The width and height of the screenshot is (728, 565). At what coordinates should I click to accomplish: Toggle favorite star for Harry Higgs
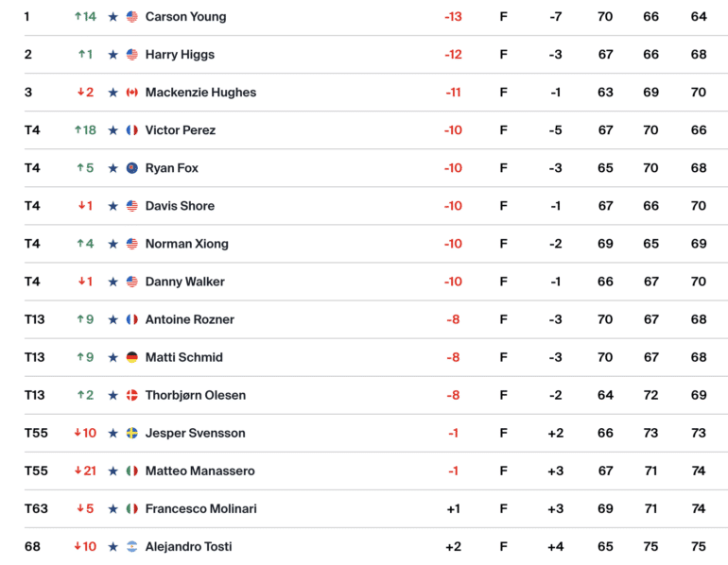113,55
